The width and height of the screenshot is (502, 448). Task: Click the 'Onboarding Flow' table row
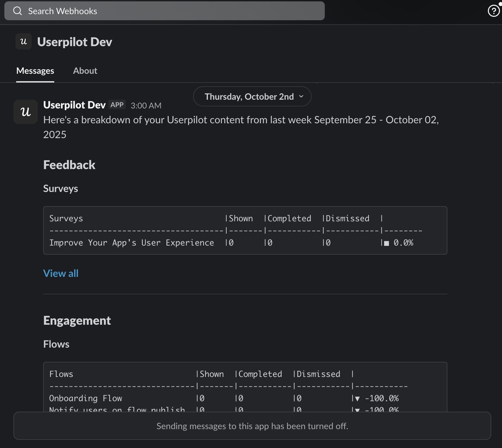coord(224,398)
